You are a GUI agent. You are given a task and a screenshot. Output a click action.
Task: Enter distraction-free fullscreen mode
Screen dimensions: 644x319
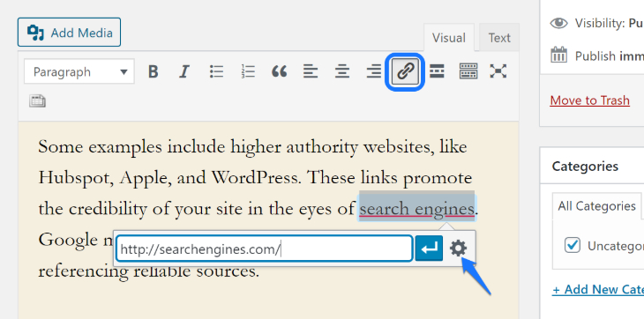pyautogui.click(x=498, y=71)
